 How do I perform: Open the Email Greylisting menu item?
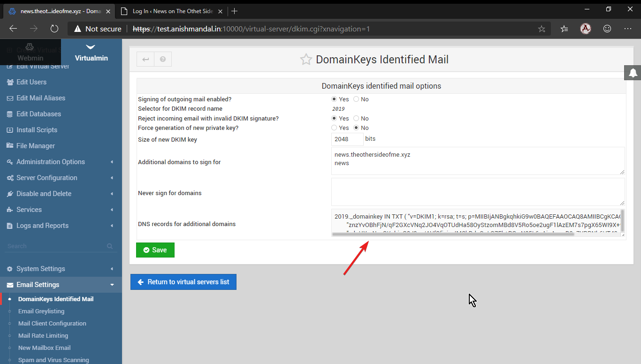pyautogui.click(x=41, y=311)
